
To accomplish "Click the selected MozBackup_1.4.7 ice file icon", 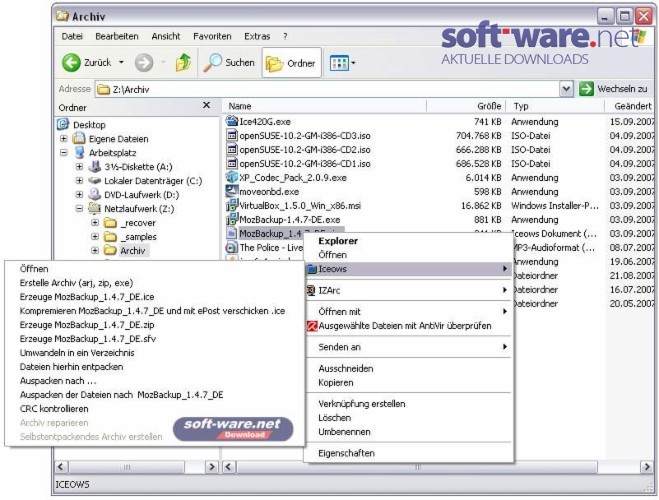I will (232, 233).
